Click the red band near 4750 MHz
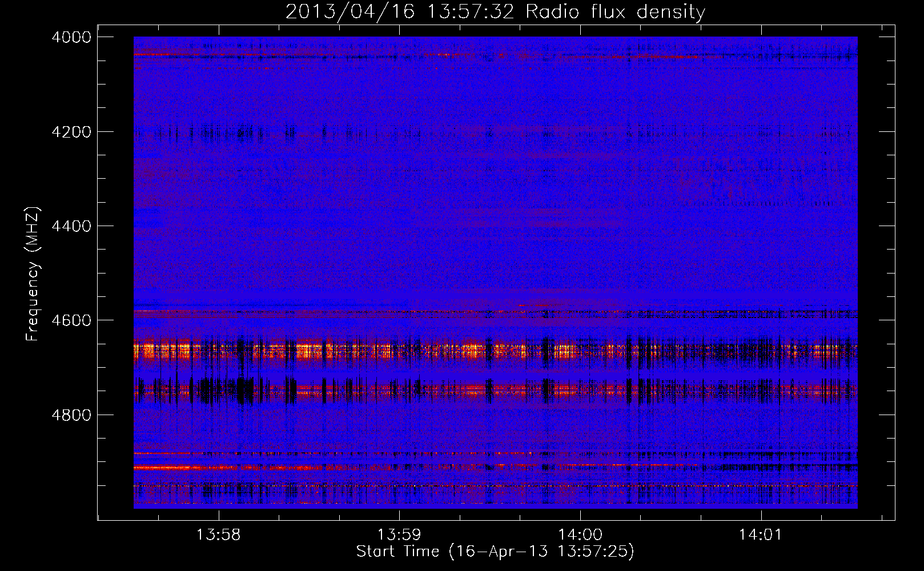This screenshot has height=571, width=924. [x=495, y=391]
